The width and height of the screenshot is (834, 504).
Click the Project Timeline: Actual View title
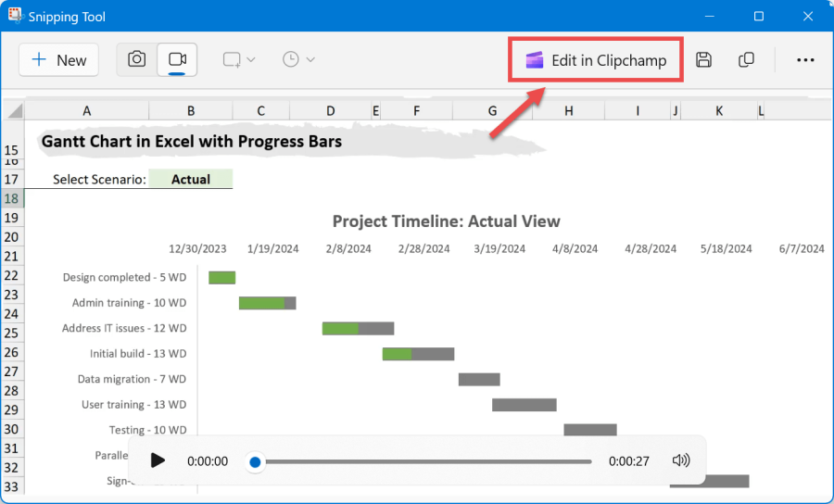447,221
